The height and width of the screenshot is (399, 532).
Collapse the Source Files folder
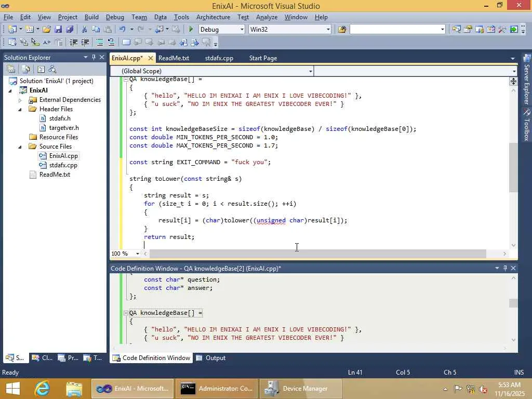click(20, 147)
